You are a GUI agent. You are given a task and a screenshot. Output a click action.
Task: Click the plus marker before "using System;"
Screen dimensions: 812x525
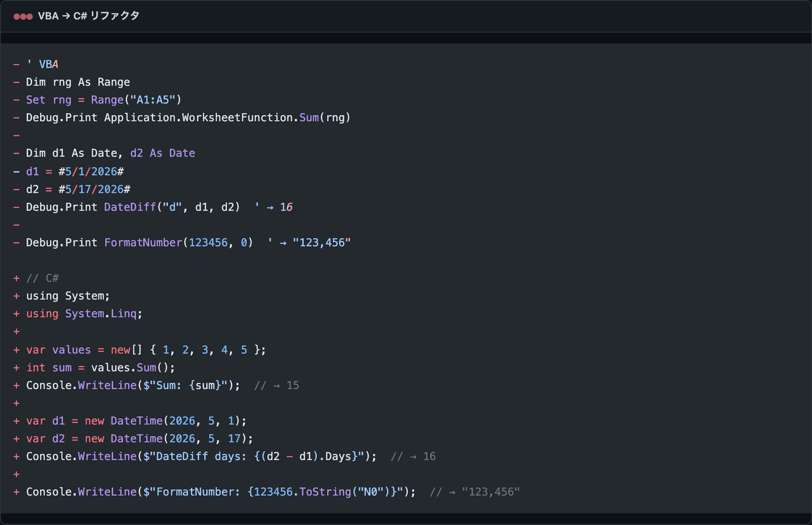tap(16, 296)
